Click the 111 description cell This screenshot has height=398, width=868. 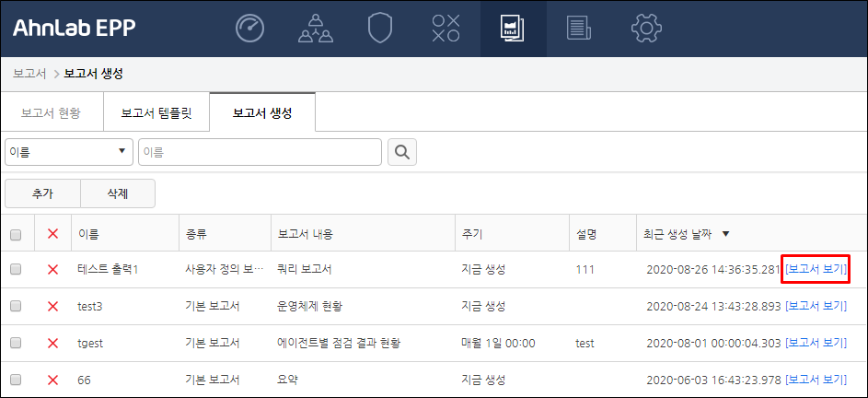[x=584, y=269]
